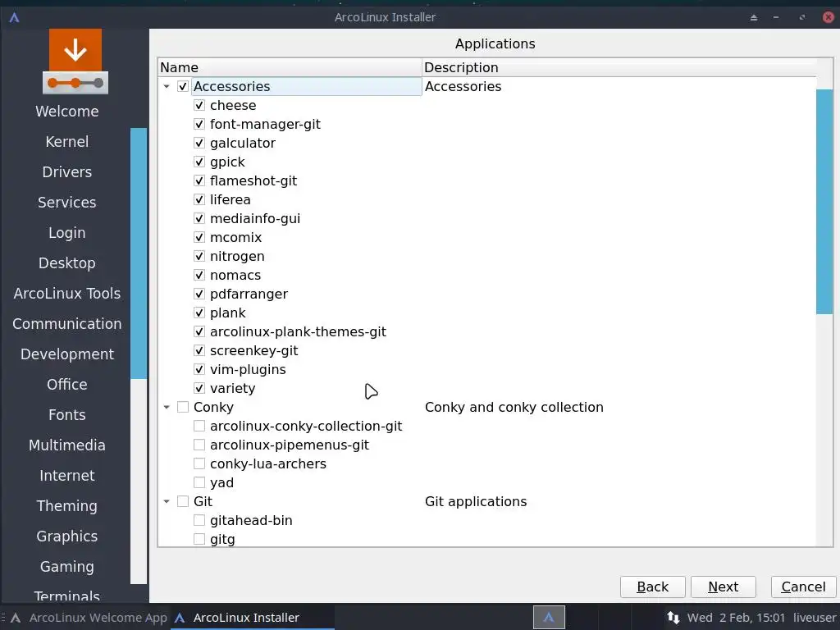Disable the flameshot-git package
840x630 pixels.
click(199, 180)
